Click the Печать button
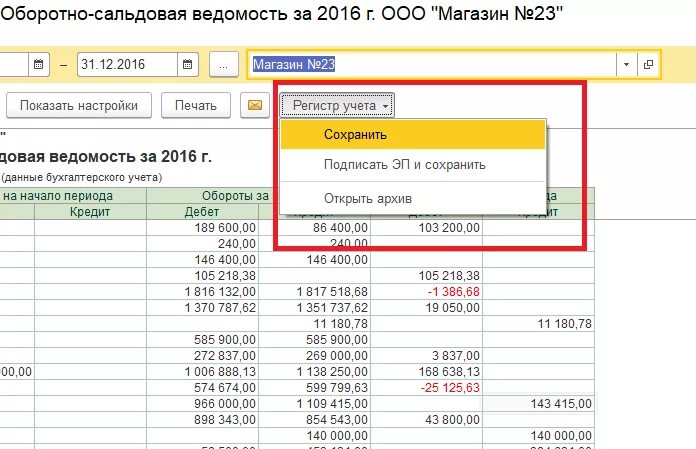696x449 pixels. pyautogui.click(x=196, y=106)
